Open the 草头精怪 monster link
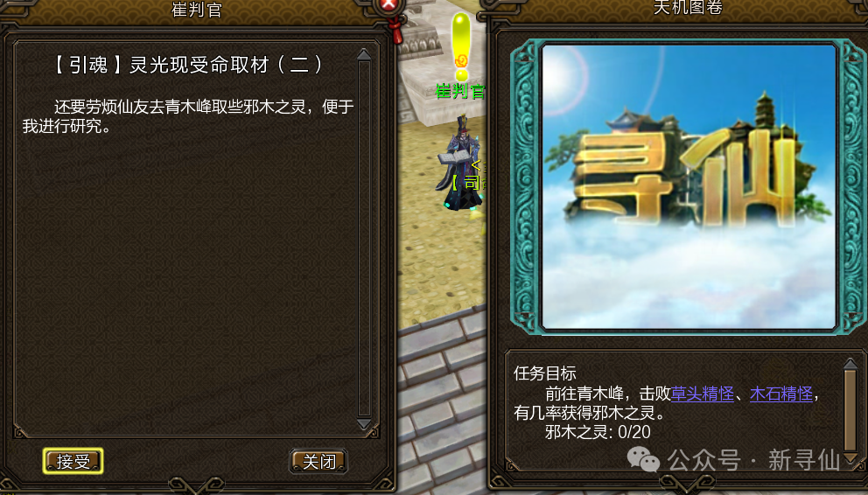Viewport: 868px width, 495px height. click(703, 394)
